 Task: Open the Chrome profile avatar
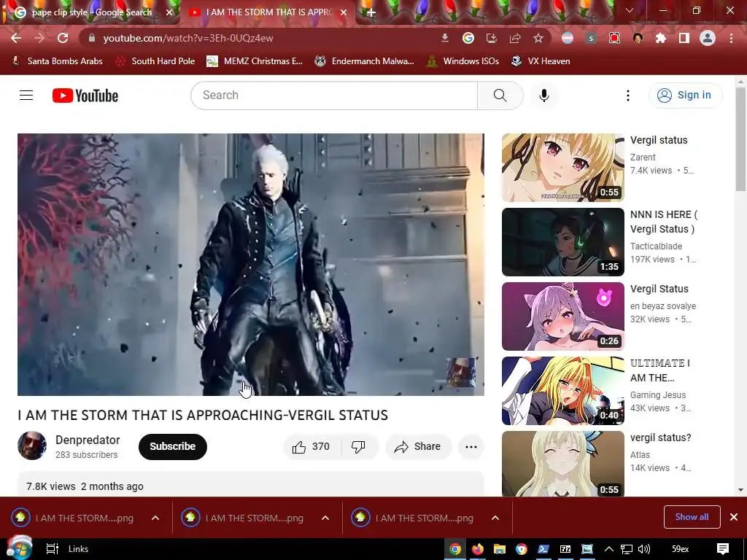[x=708, y=38]
